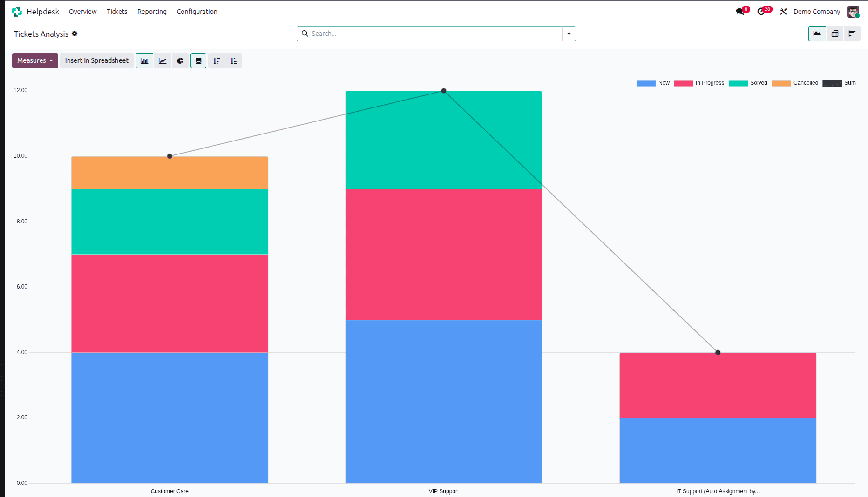Open the conversations icon with 8 notifications
Viewport: 868px width, 497px height.
pyautogui.click(x=741, y=11)
